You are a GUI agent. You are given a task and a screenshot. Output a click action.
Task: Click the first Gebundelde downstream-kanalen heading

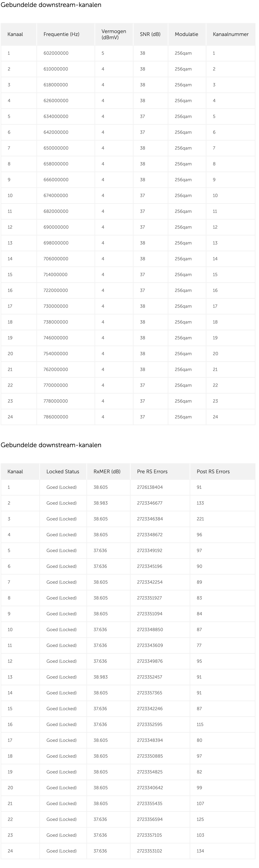point(51,5)
